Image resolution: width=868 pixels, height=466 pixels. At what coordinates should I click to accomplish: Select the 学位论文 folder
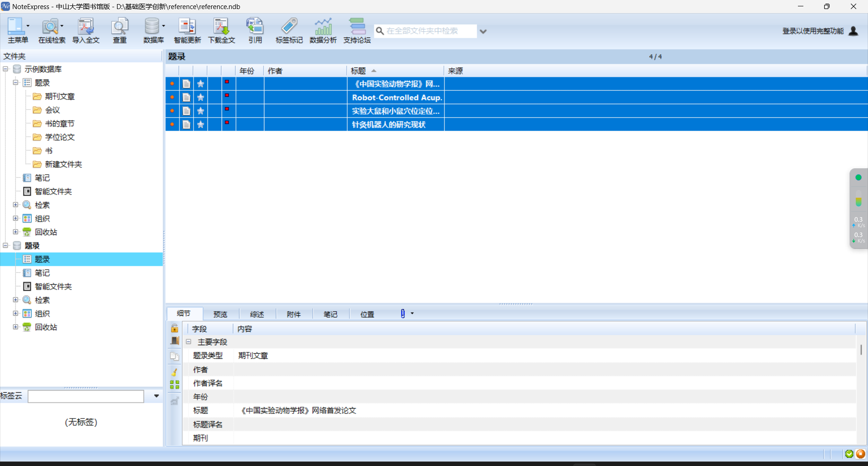coord(60,137)
